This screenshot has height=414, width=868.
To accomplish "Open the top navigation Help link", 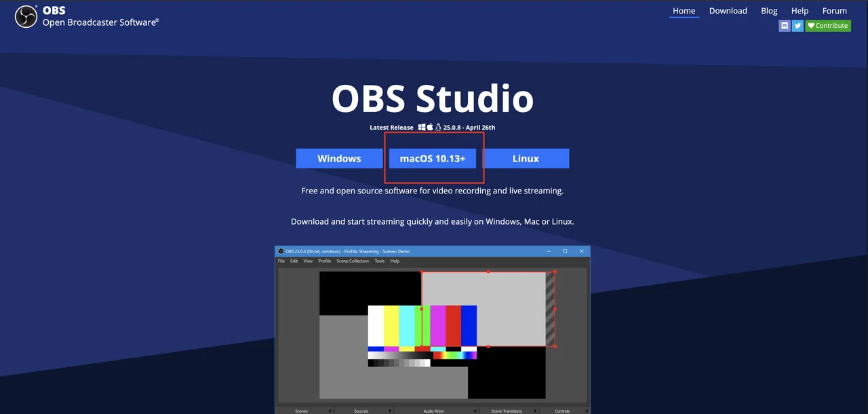I will point(800,11).
